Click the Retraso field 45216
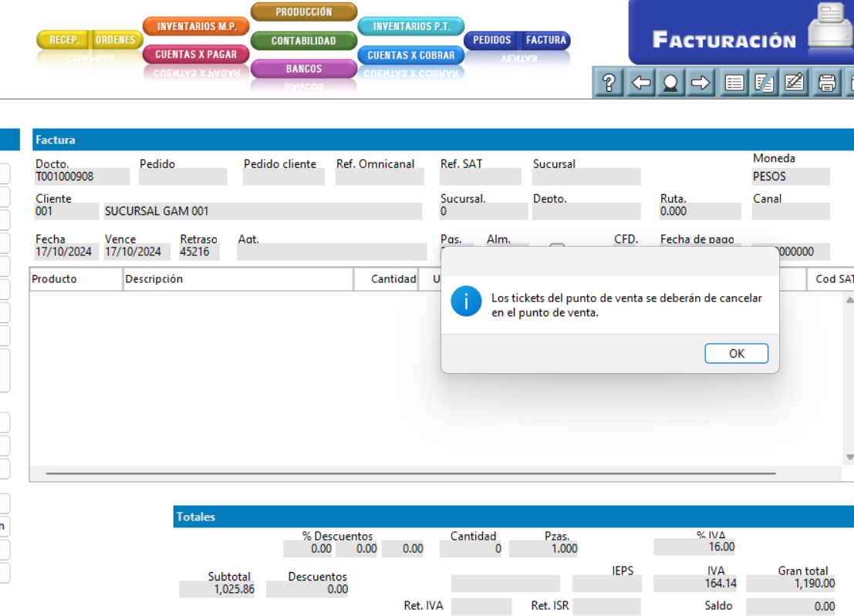854x616 pixels. click(x=199, y=252)
